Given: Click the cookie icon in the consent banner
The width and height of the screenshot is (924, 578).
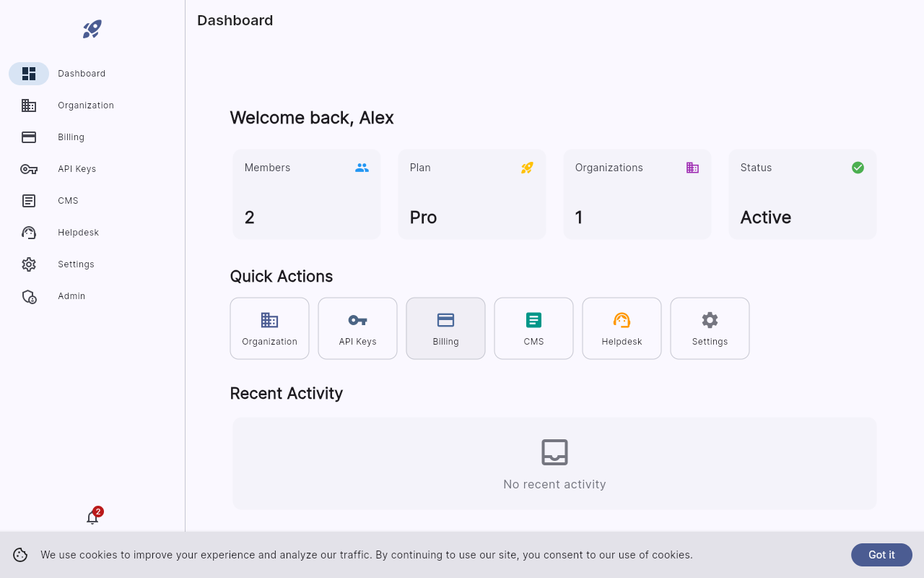Looking at the screenshot, I should tap(20, 555).
